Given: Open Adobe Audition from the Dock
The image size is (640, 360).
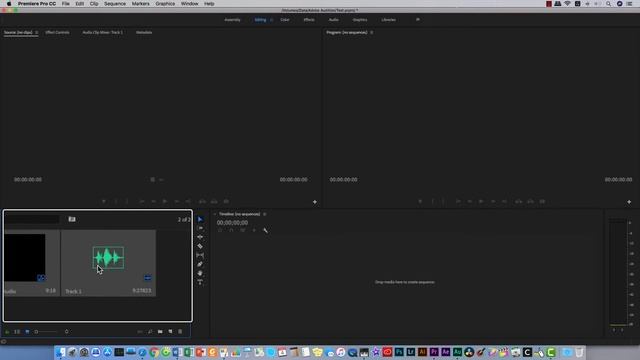Looking at the screenshot, I should pyautogui.click(x=457, y=352).
